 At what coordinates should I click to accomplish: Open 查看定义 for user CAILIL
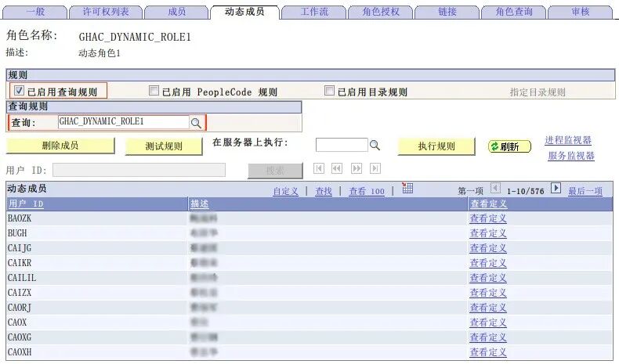[x=488, y=278]
